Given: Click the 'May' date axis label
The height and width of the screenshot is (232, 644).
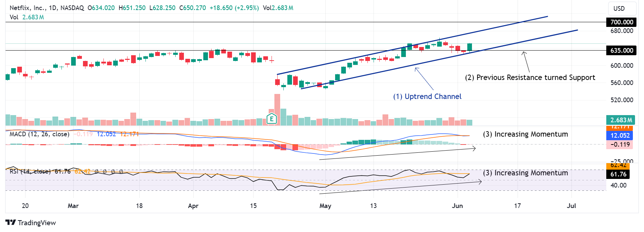Looking at the screenshot, I should [325, 206].
